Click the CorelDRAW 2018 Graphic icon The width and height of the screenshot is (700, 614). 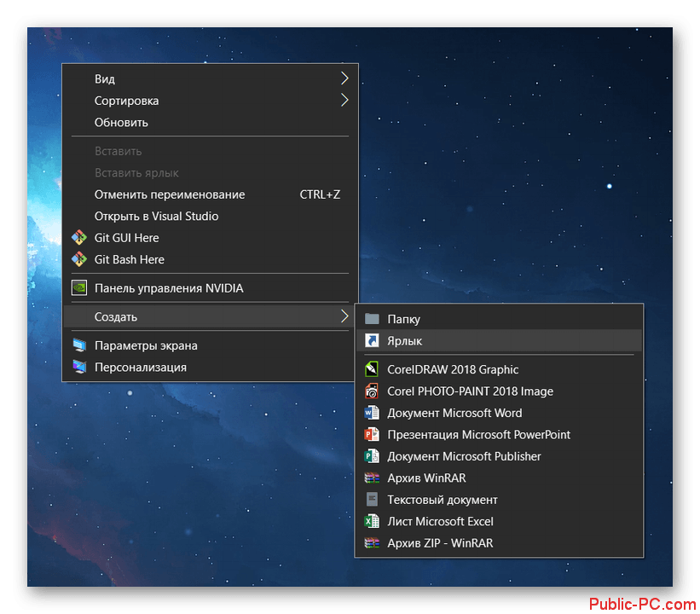372,369
